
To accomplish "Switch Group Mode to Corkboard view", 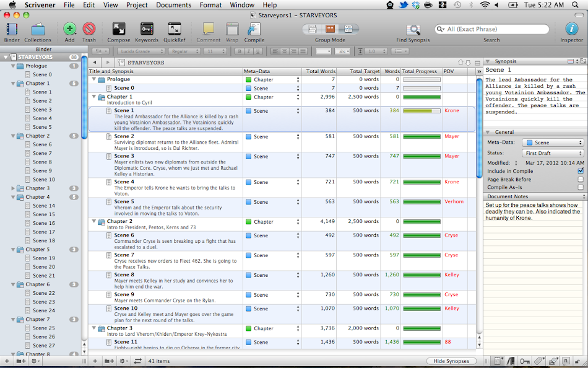I will coord(330,29).
